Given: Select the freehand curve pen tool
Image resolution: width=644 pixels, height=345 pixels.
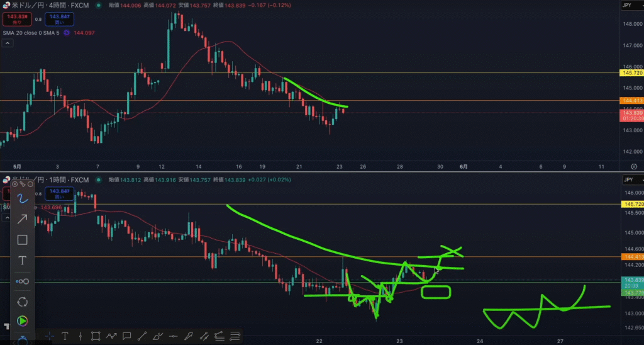Looking at the screenshot, I should (x=22, y=199).
